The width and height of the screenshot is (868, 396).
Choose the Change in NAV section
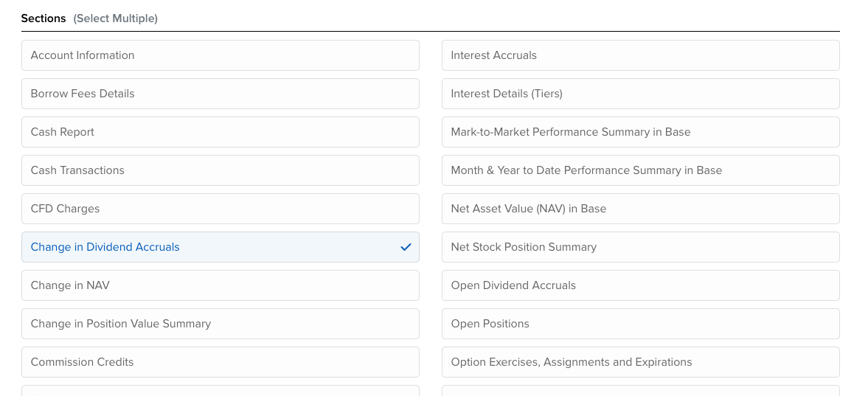[220, 285]
